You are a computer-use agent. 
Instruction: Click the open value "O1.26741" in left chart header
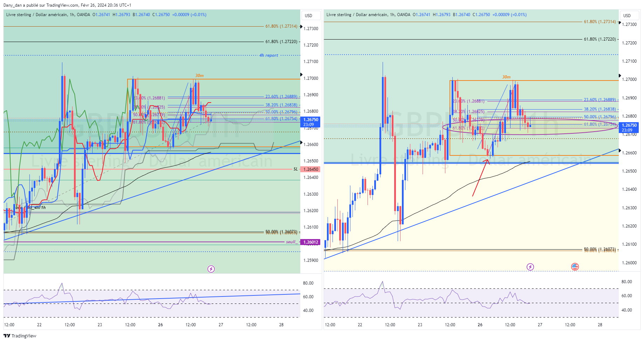pyautogui.click(x=101, y=15)
